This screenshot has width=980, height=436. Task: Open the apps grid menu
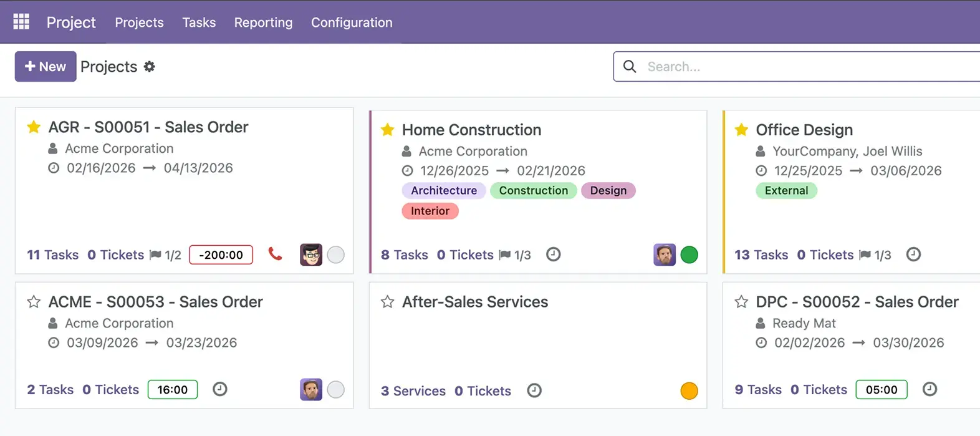pyautogui.click(x=21, y=22)
